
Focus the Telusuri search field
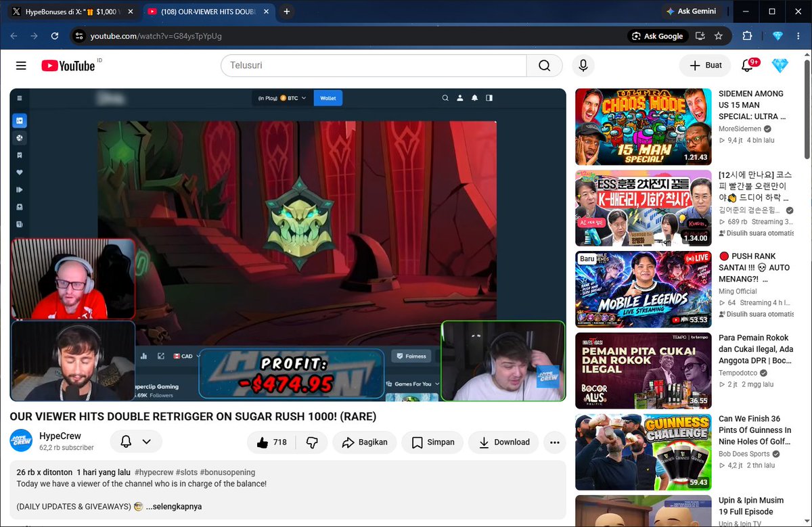(x=374, y=66)
